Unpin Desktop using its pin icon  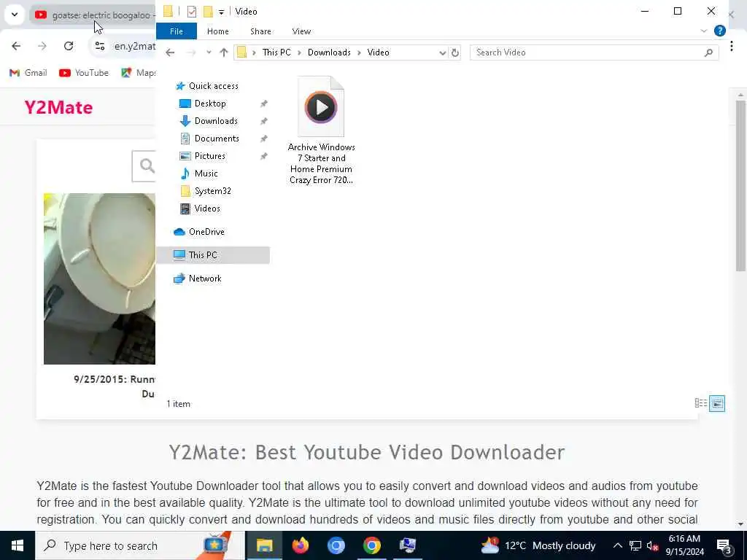click(x=263, y=104)
